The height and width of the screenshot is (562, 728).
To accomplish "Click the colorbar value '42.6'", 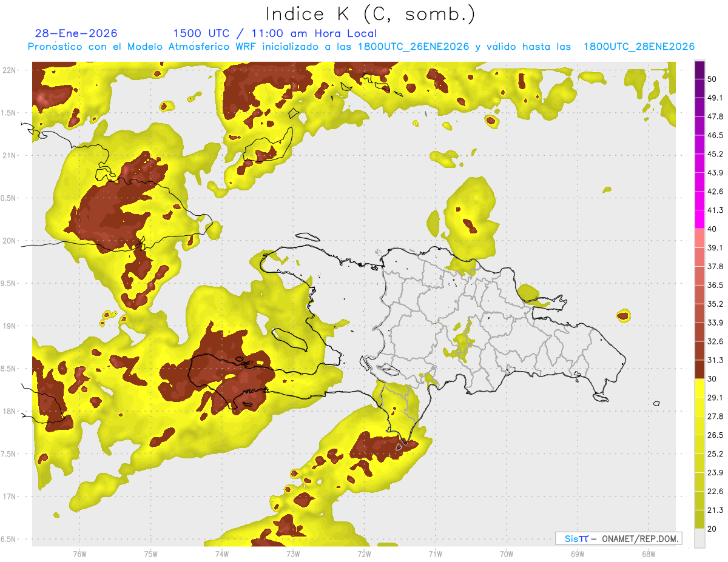I will 715,192.
